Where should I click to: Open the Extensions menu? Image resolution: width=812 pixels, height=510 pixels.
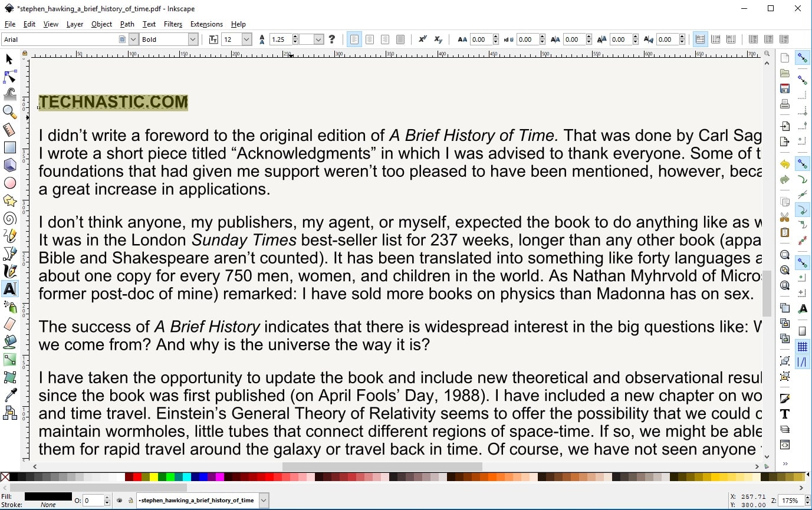[x=206, y=24]
